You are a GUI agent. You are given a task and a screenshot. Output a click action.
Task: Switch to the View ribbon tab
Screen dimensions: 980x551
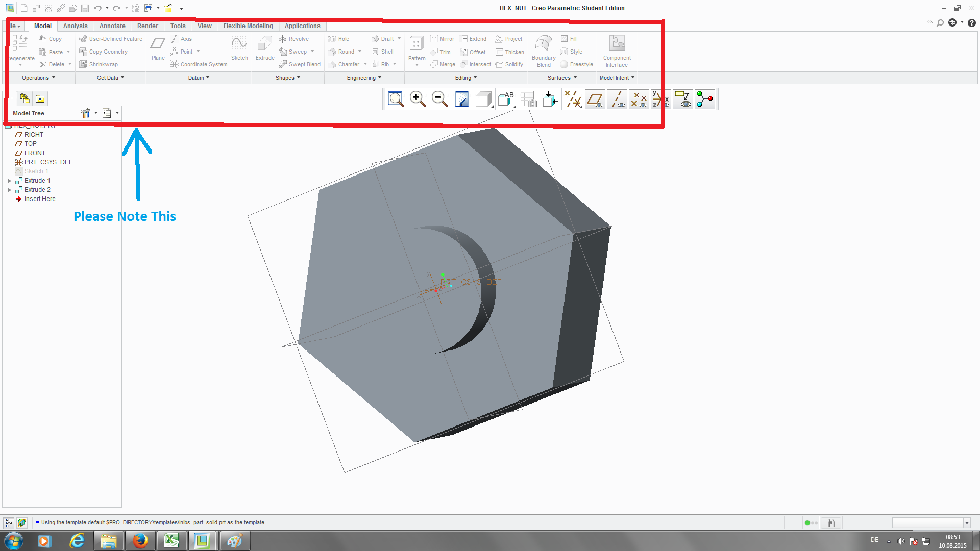pyautogui.click(x=204, y=26)
